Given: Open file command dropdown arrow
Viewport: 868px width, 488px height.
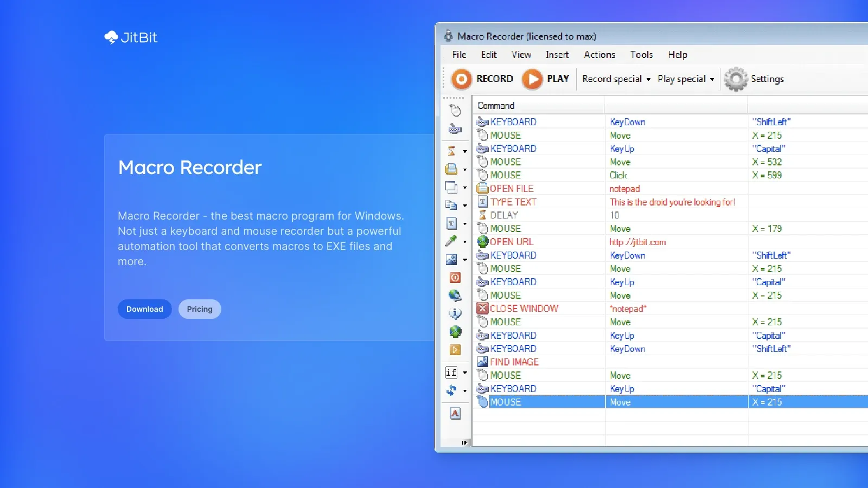Looking at the screenshot, I should click(465, 169).
